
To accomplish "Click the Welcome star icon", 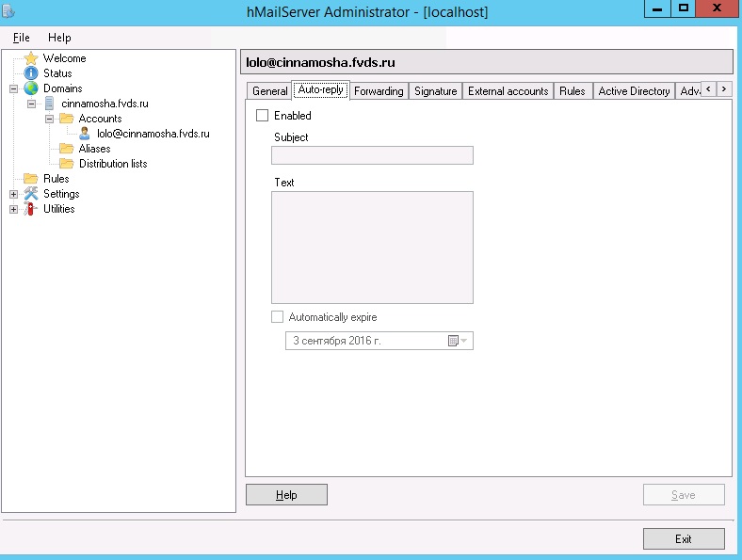I will [x=31, y=58].
